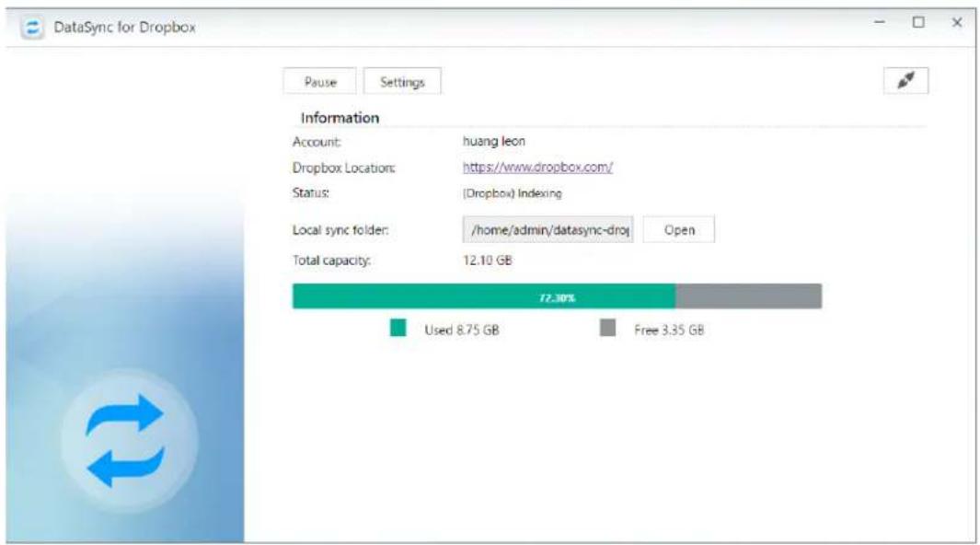Select the status text '(Dropbox) Indexing'
980x545 pixels.
[x=512, y=193]
